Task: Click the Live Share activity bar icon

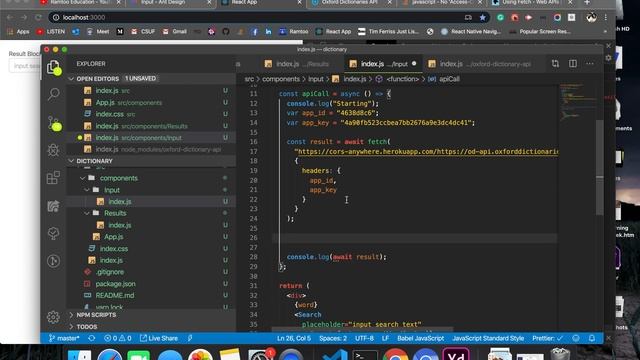Action: [53, 206]
